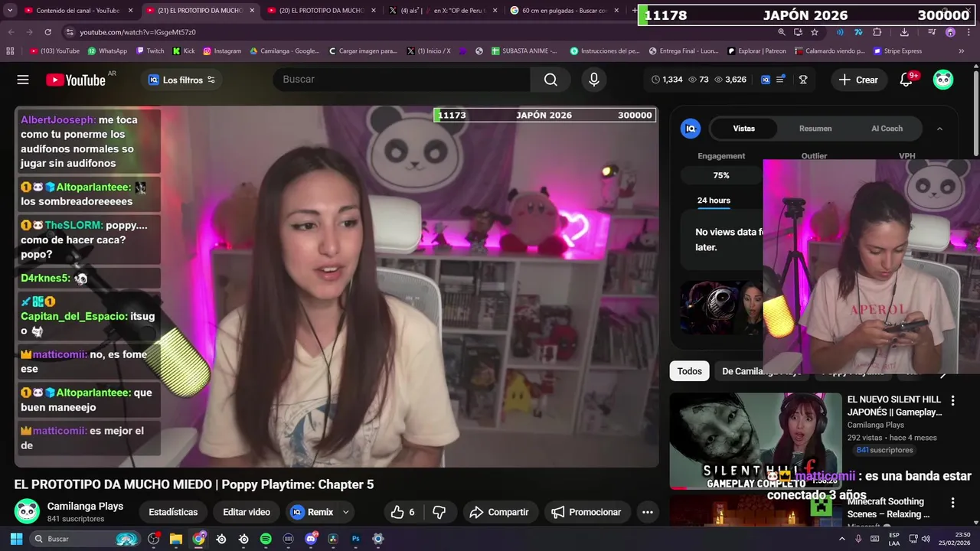
Task: Open Estadísticas button
Action: point(173,512)
